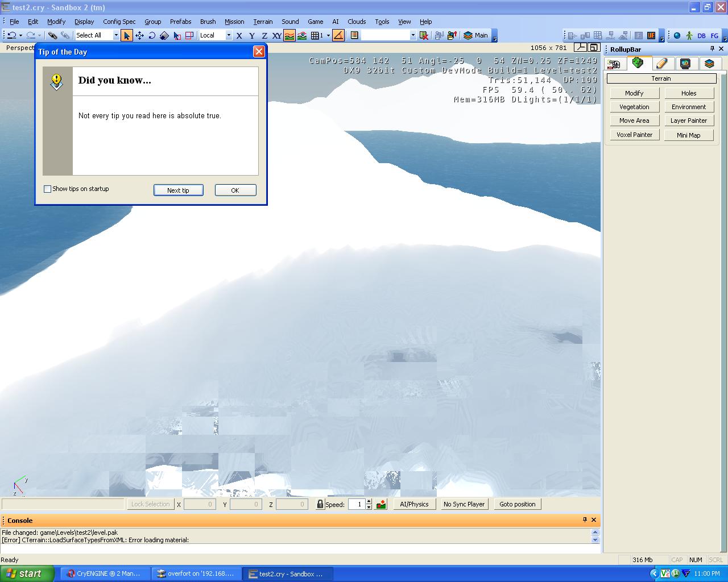Expand the grid size dropdown arrow
This screenshot has height=582, width=728.
coord(328,35)
